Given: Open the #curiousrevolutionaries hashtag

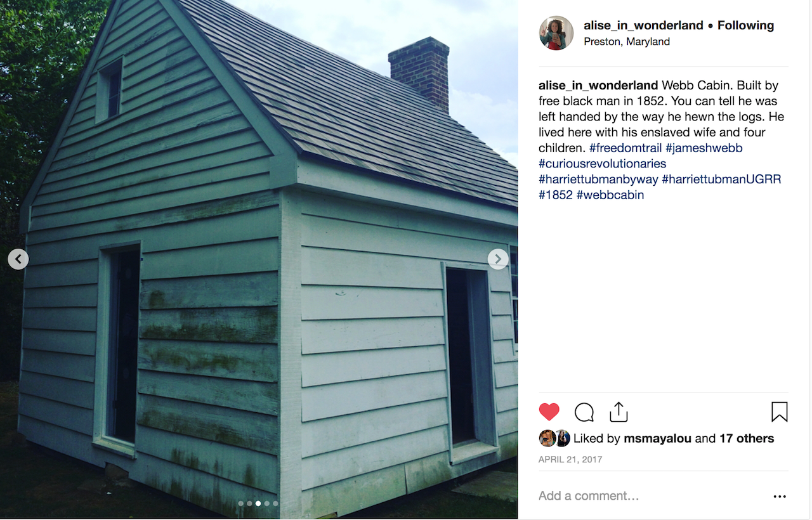Looking at the screenshot, I should click(603, 164).
